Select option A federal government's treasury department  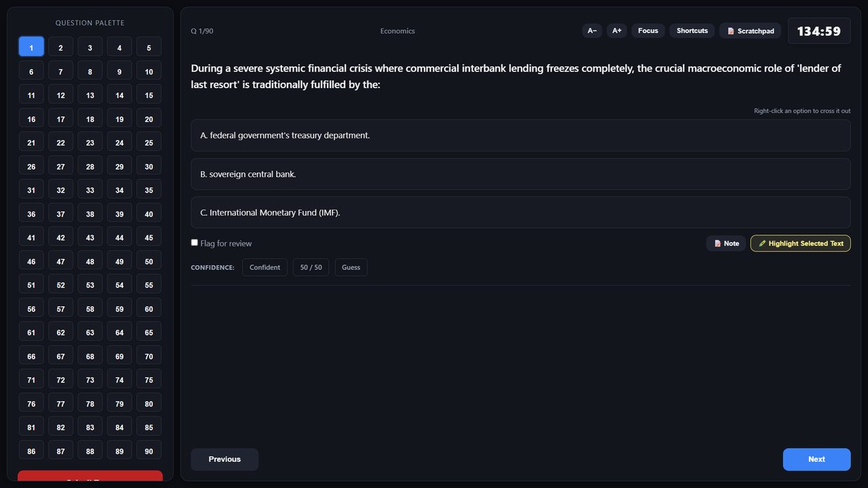521,136
